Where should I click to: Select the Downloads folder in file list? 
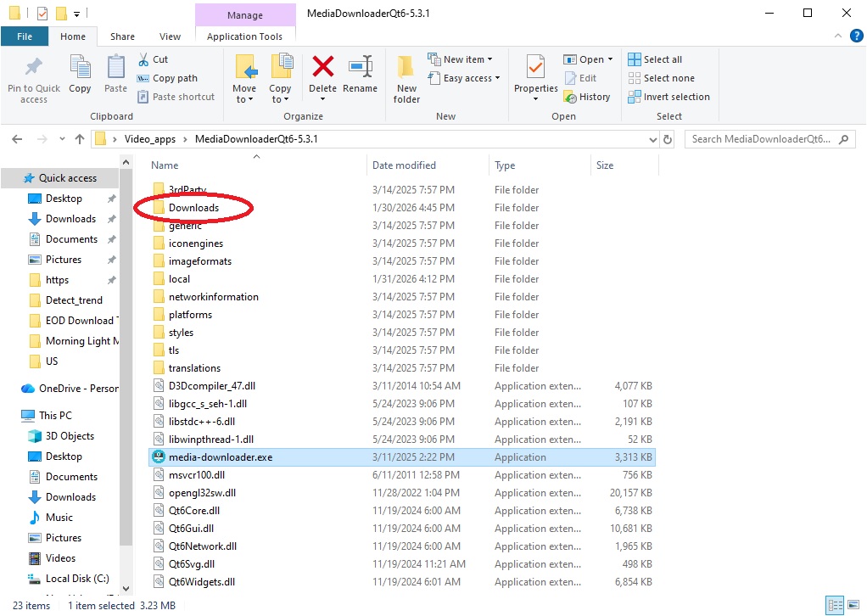pos(193,207)
